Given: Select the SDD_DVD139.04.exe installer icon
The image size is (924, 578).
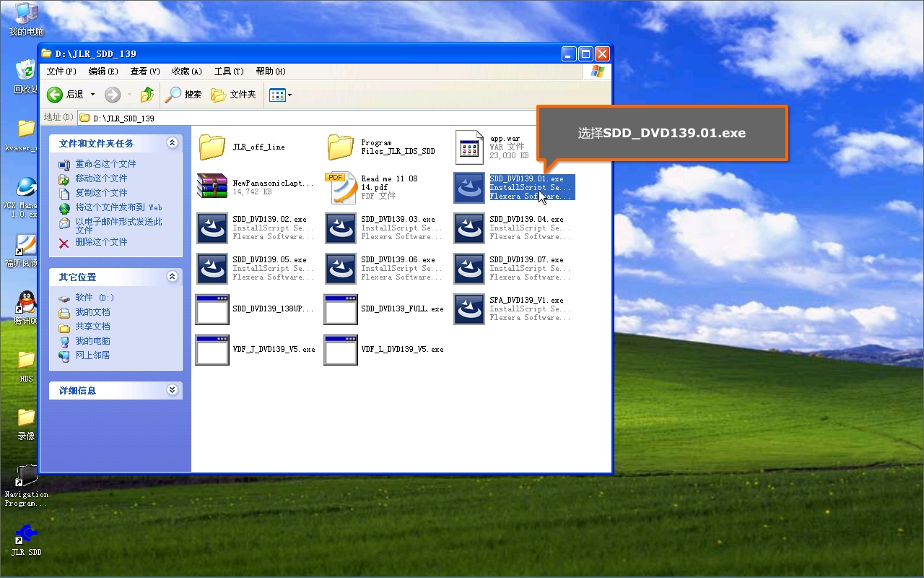Looking at the screenshot, I should click(469, 228).
